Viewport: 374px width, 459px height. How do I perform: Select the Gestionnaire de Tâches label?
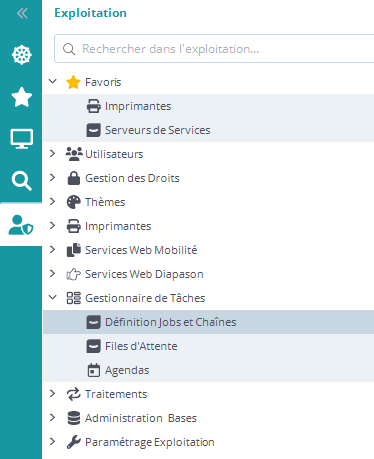tap(145, 298)
